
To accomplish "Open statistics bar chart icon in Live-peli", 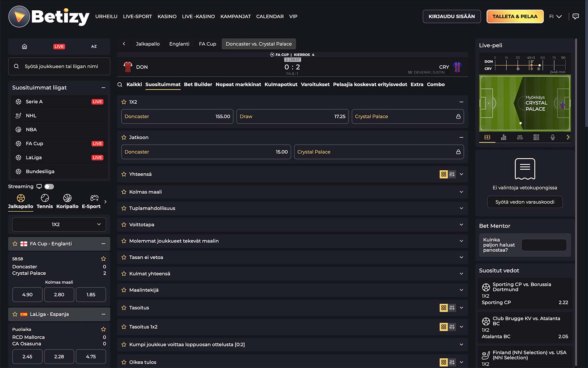I will 503,137.
